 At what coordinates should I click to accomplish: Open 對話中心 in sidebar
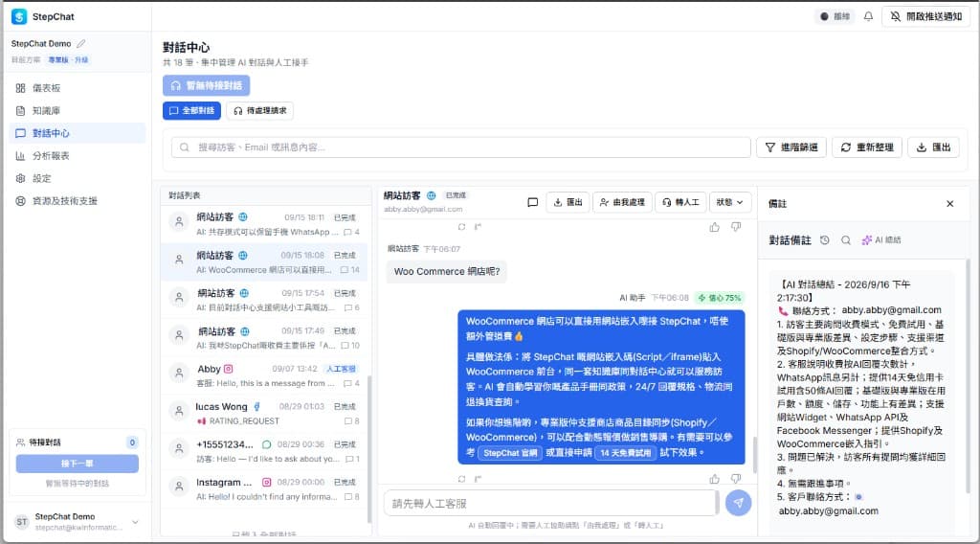point(78,133)
